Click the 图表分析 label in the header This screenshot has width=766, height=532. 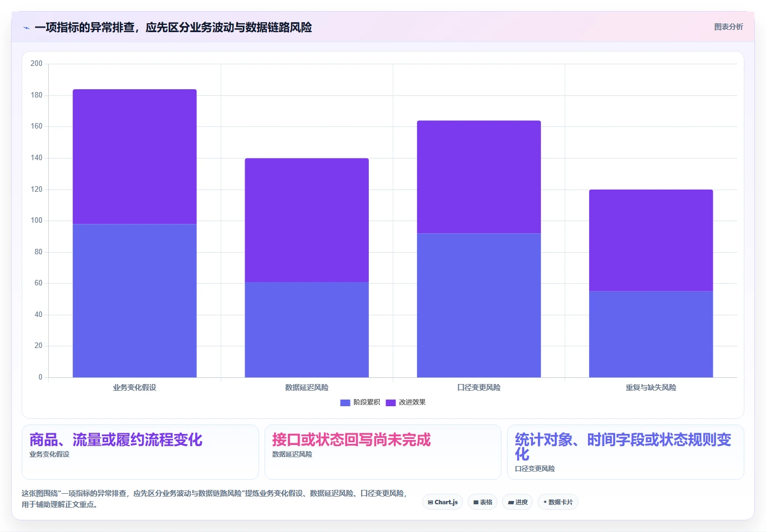click(x=728, y=27)
